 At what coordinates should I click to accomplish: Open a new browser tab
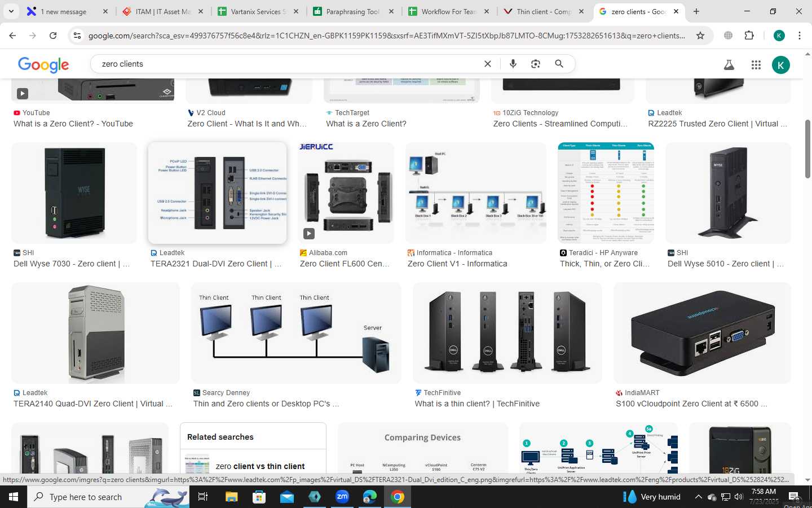696,11
